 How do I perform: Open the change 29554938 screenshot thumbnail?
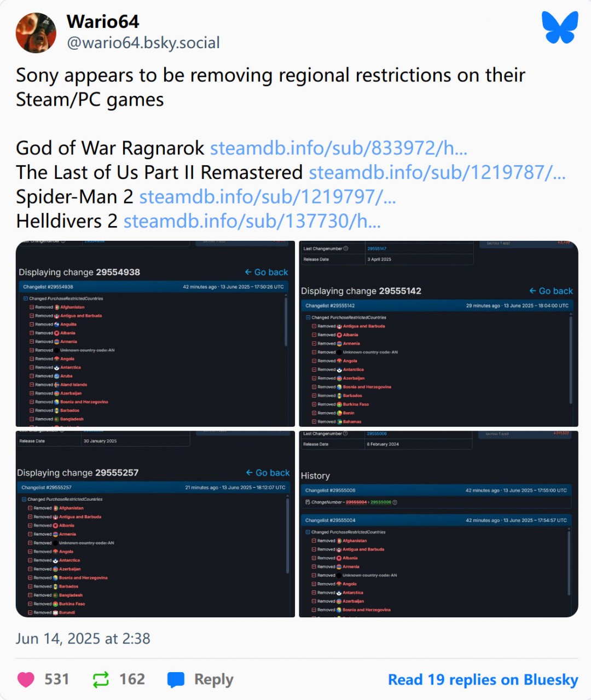(x=155, y=334)
